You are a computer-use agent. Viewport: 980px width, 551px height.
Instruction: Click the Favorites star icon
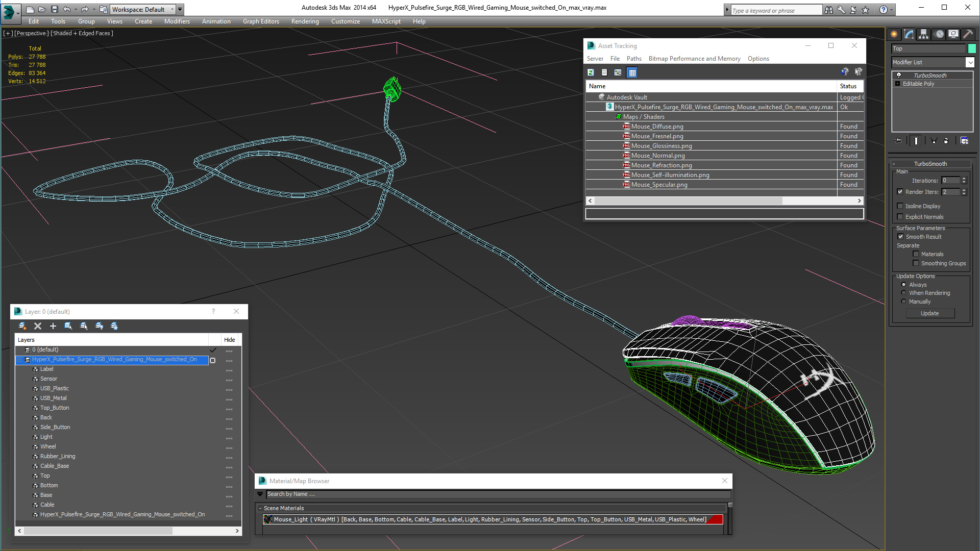(865, 10)
